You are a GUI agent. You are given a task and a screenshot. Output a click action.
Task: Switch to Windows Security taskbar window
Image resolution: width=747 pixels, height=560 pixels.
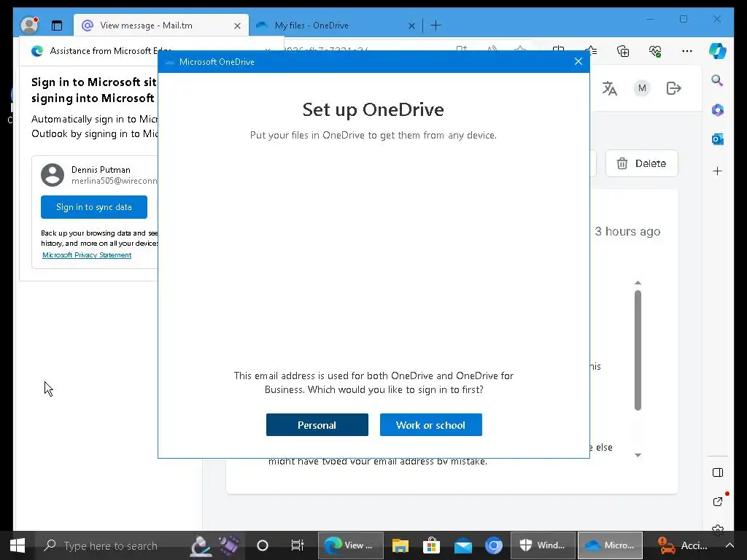[x=543, y=545]
